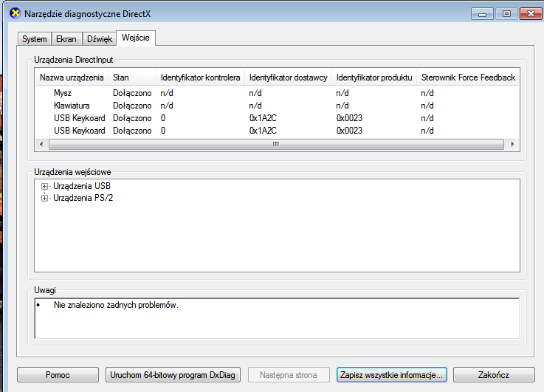Expand the Urządzenia USB tree node
Screen dimensions: 544x392
[44, 186]
